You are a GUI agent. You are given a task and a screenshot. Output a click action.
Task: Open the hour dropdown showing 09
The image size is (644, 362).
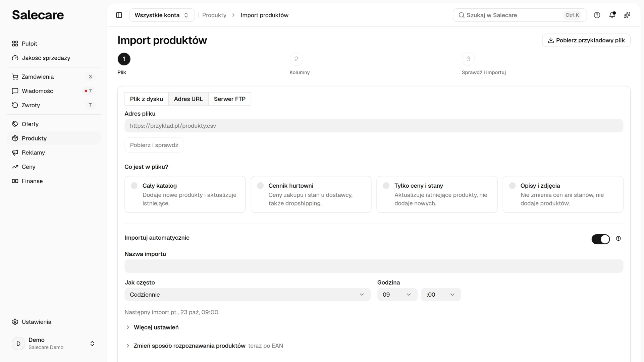tap(397, 295)
